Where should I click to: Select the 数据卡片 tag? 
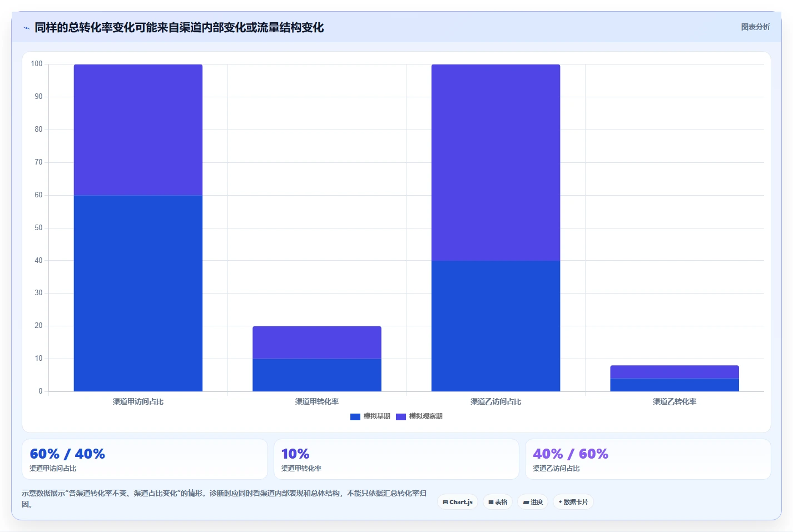click(x=573, y=502)
